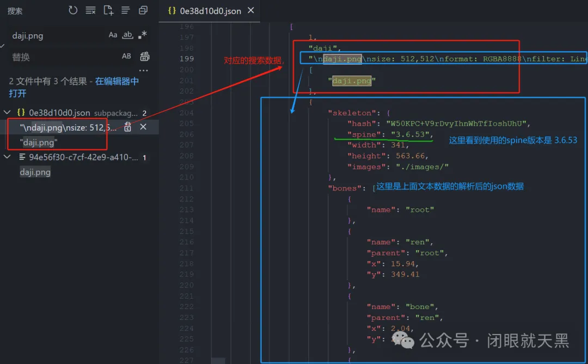Open a new search editor
588x364 pixels.
108,10
